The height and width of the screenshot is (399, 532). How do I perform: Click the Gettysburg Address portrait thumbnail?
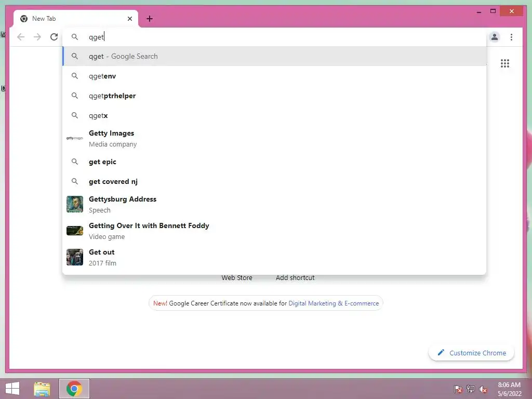click(75, 204)
